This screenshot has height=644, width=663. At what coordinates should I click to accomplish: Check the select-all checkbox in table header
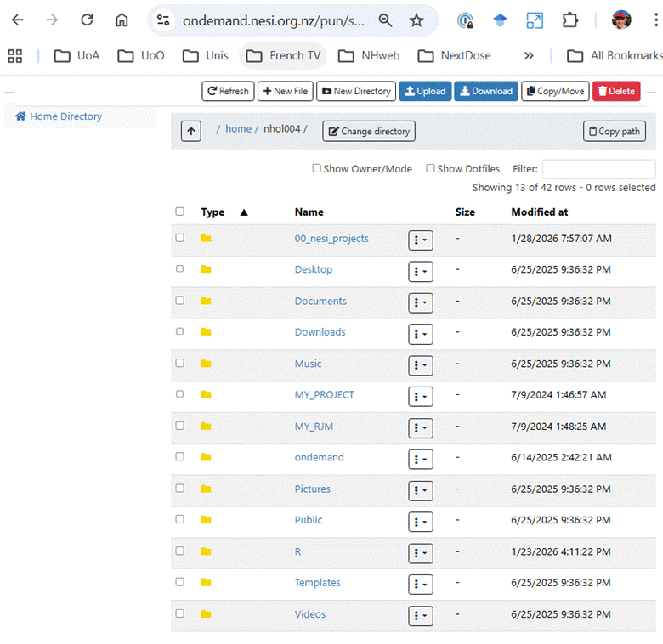(x=179, y=212)
